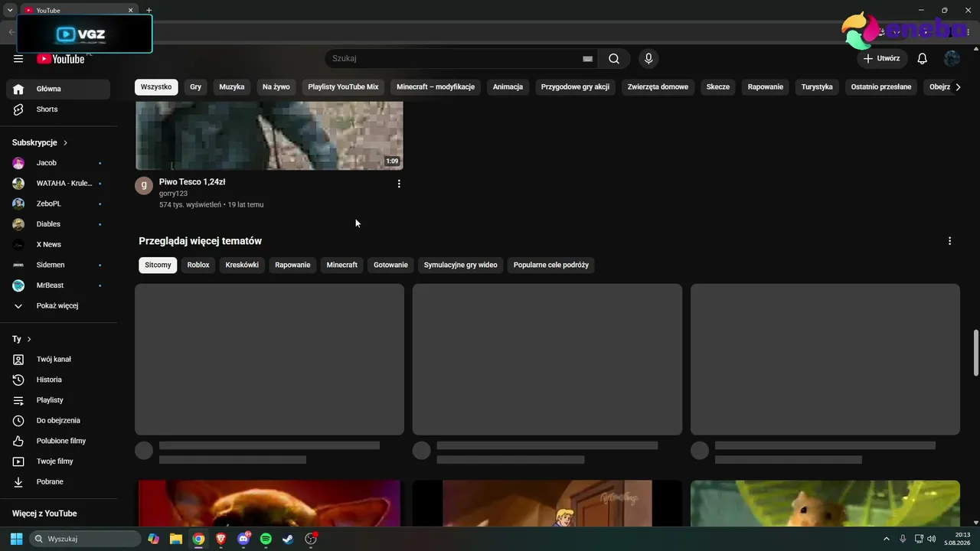Select Ostatnio przesłane chip
The height and width of the screenshot is (551, 980).
coord(881,87)
